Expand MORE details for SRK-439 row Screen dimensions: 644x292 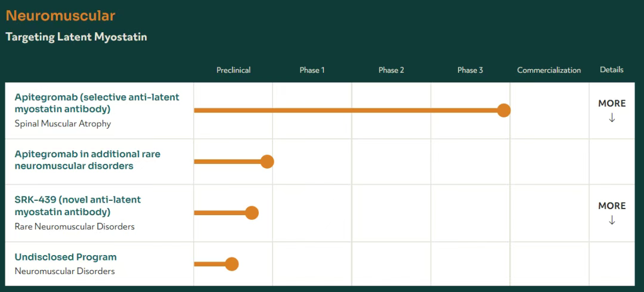coord(612,206)
